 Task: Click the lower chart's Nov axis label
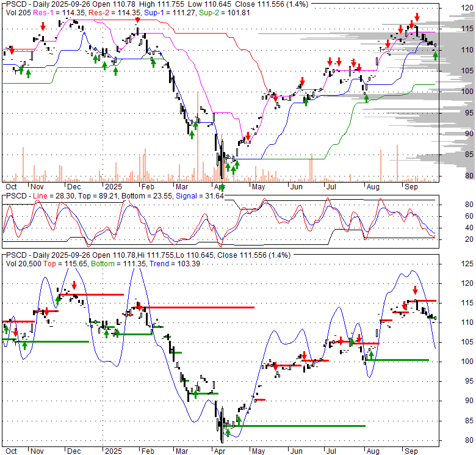[x=37, y=451]
